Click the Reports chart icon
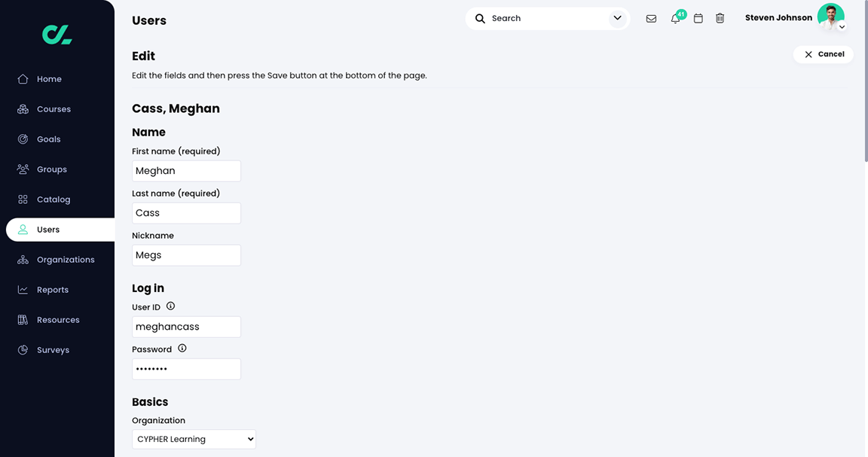This screenshot has height=457, width=868. pos(23,290)
